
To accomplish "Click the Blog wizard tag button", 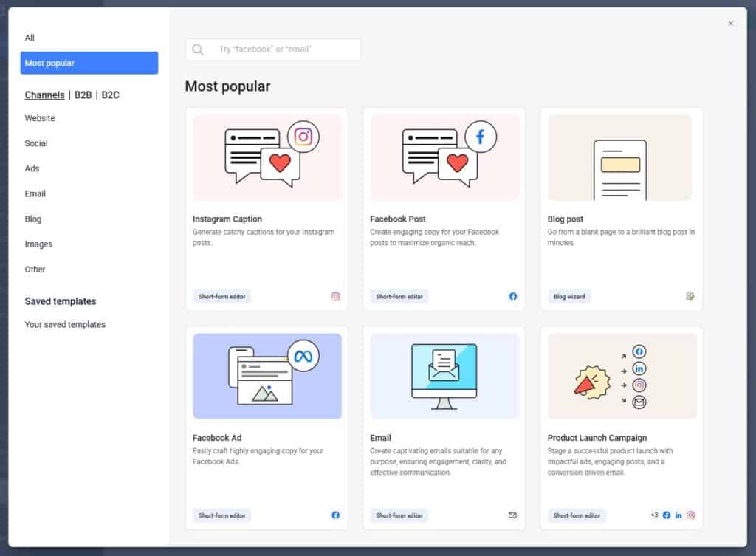I will coord(568,296).
